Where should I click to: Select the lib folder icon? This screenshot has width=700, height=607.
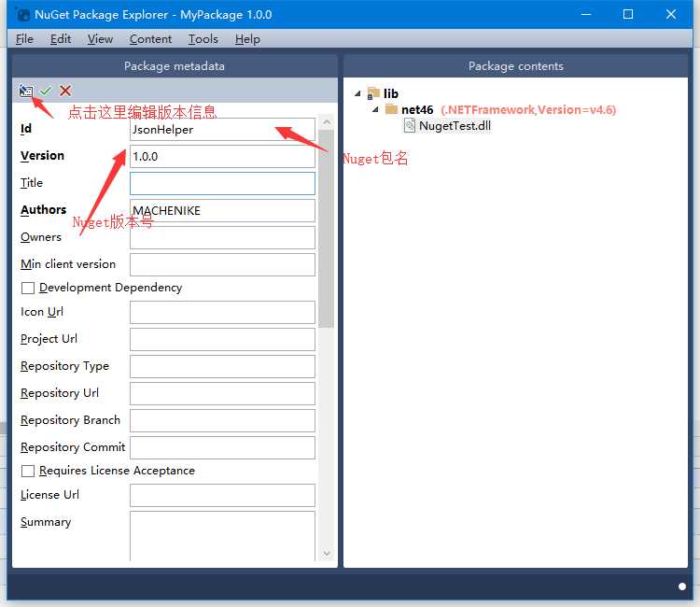click(373, 93)
